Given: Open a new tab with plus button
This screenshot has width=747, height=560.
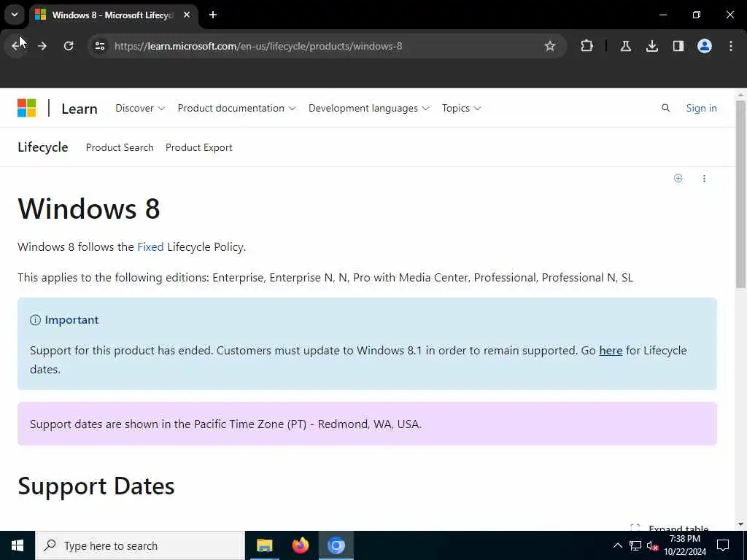Looking at the screenshot, I should click(x=213, y=15).
